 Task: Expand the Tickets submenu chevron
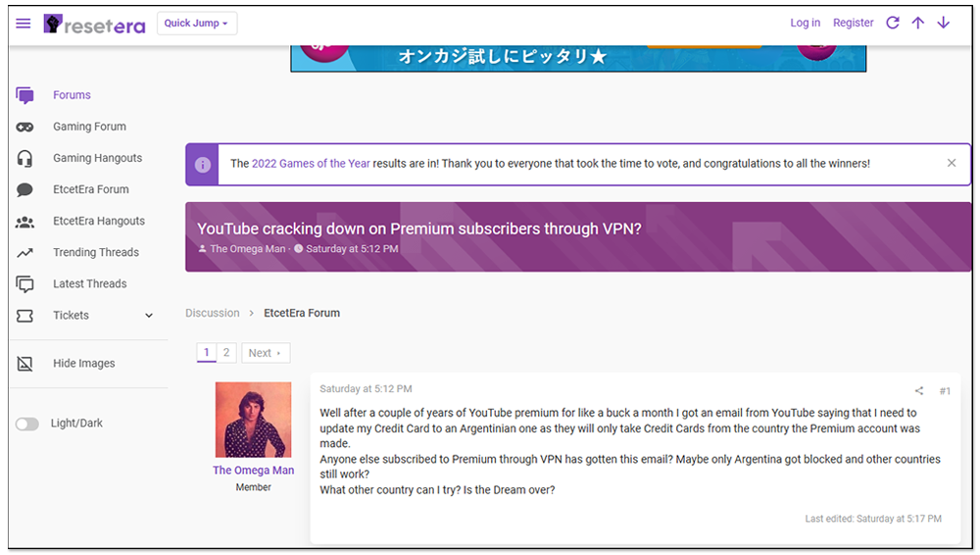149,316
